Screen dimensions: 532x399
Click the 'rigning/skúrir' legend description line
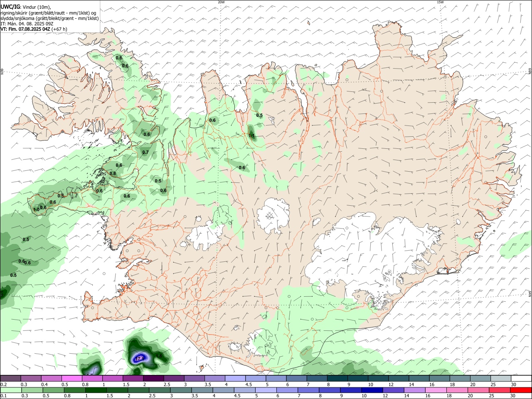[x=48, y=12]
